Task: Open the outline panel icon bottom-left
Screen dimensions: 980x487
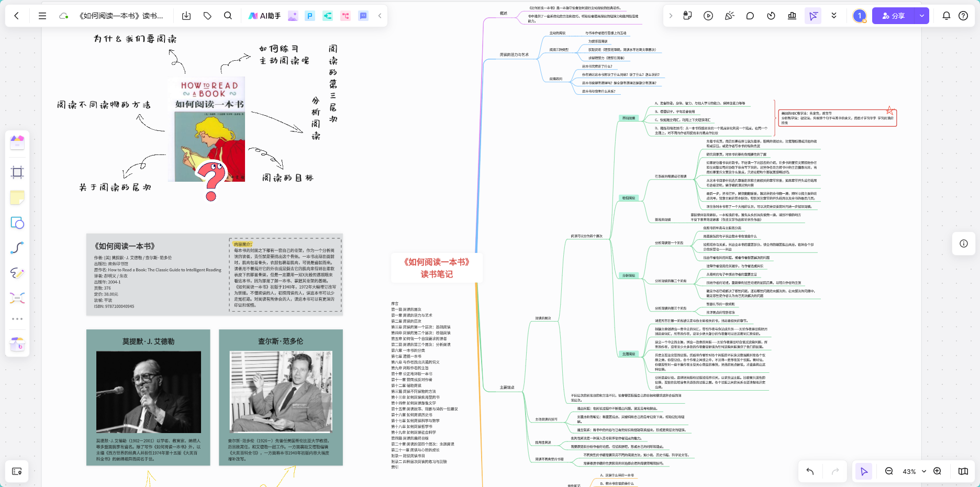Action: pyautogui.click(x=17, y=471)
